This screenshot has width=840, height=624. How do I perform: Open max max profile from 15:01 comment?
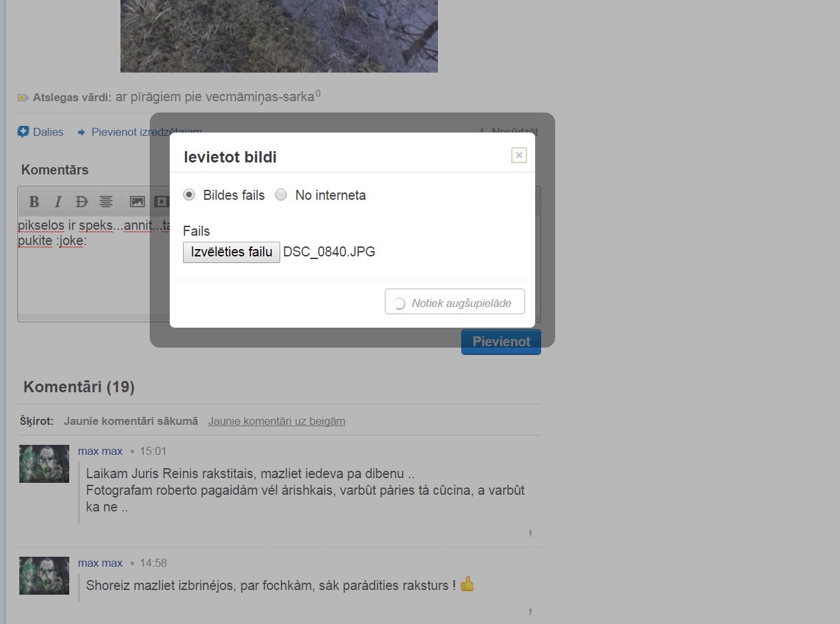[x=100, y=451]
